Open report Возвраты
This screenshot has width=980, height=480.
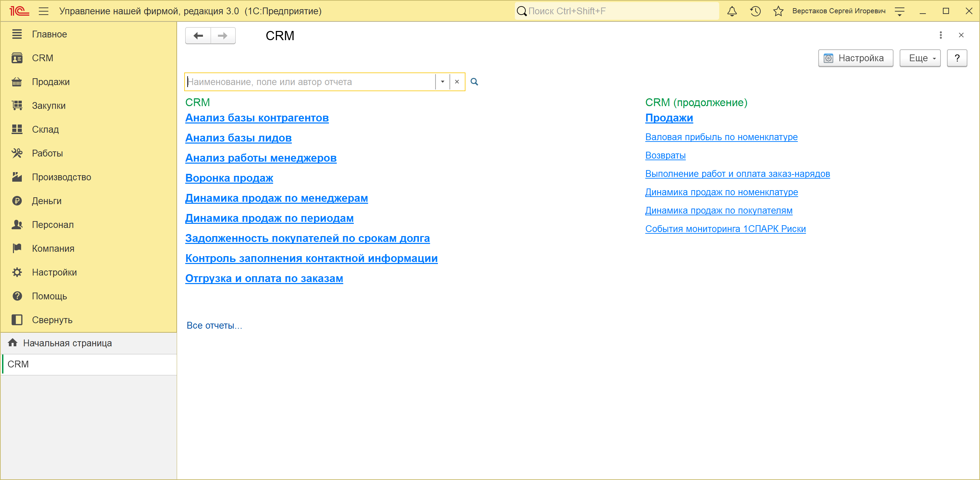click(665, 155)
